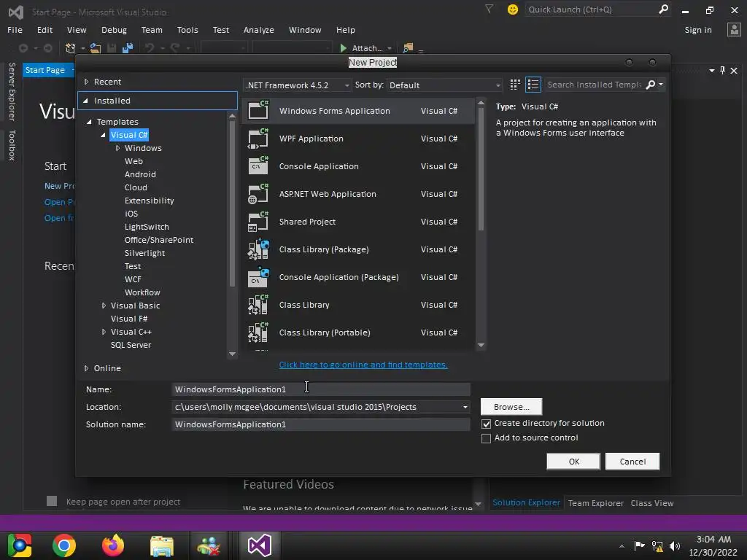The height and width of the screenshot is (560, 747).
Task: Switch templates to small icons view
Action: (515, 85)
